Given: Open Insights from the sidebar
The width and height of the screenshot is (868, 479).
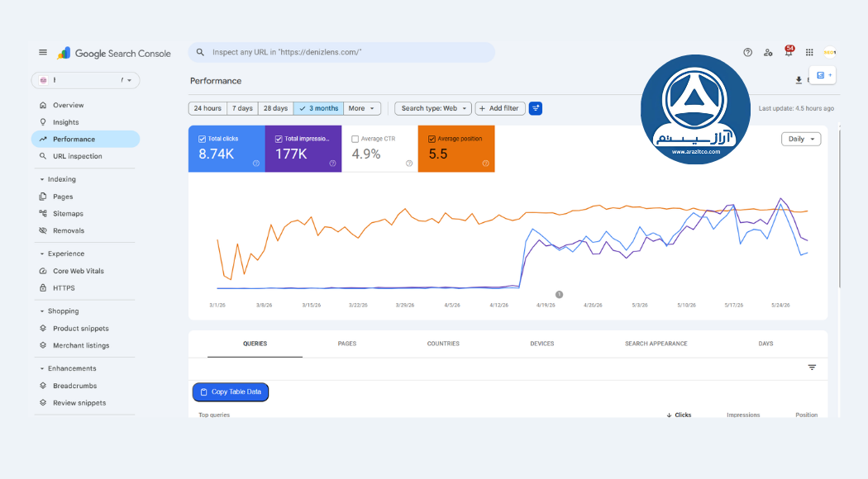Looking at the screenshot, I should (x=85, y=122).
